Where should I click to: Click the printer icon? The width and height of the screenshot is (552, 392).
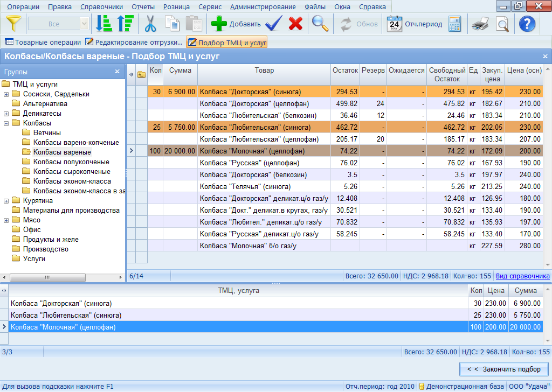click(x=479, y=24)
